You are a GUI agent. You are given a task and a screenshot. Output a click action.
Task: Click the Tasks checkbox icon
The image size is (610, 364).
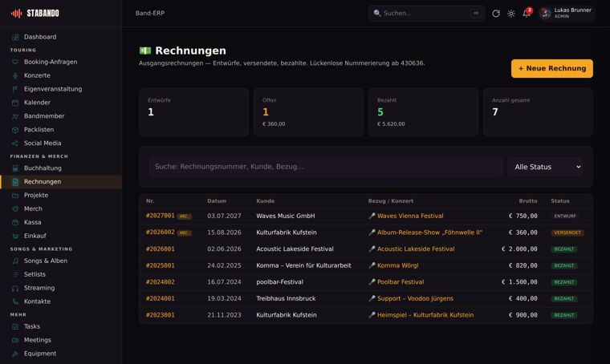point(15,326)
